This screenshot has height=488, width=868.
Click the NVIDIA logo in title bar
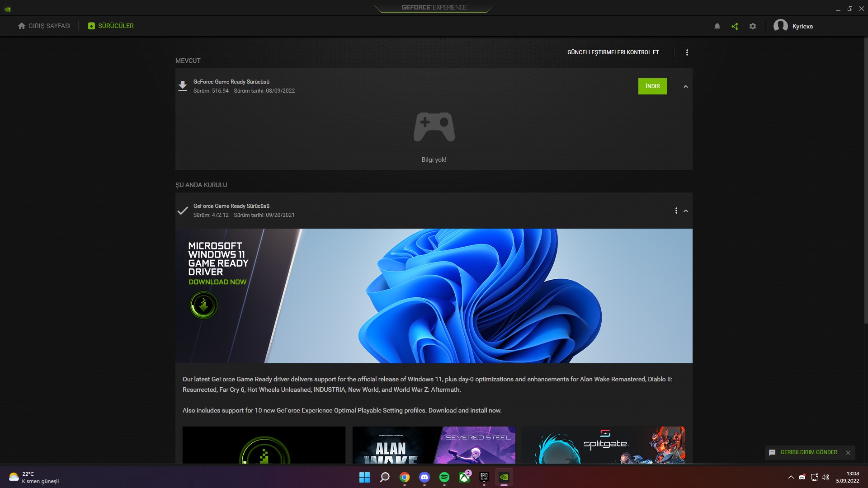click(x=8, y=9)
